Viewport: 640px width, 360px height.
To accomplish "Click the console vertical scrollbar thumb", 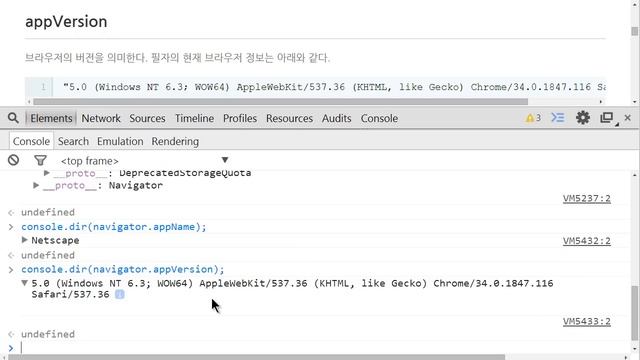I will point(635,313).
